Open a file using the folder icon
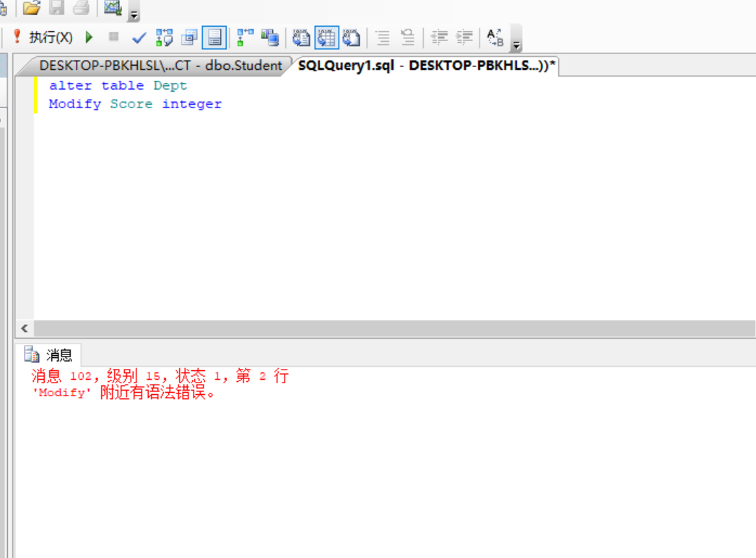 (30, 9)
